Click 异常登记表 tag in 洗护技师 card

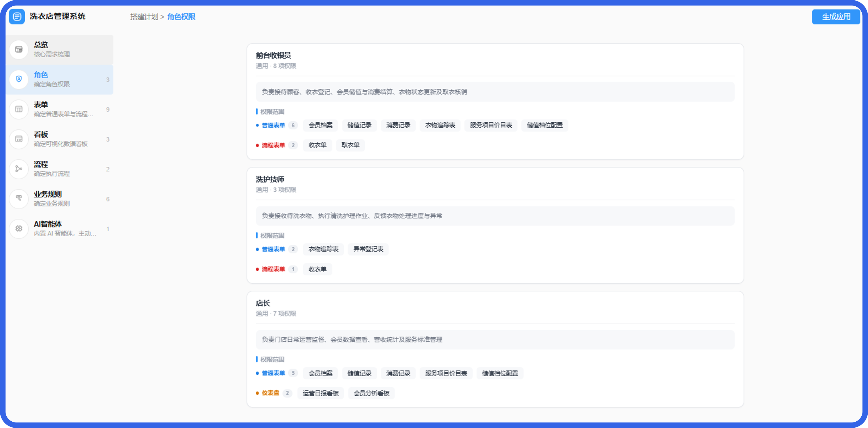click(x=368, y=249)
